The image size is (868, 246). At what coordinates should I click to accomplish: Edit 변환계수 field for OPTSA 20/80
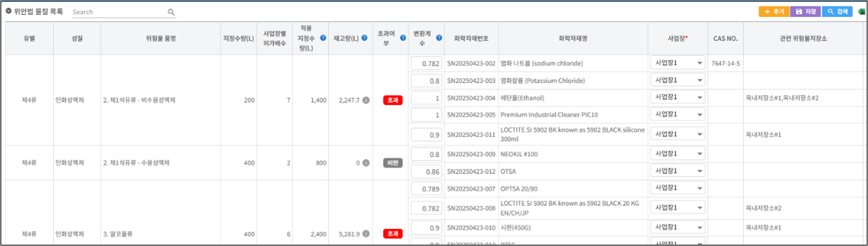[x=426, y=189]
